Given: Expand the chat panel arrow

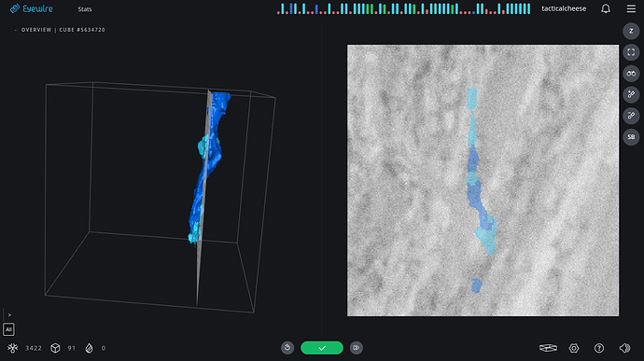Looking at the screenshot, I should pyautogui.click(x=9, y=315).
